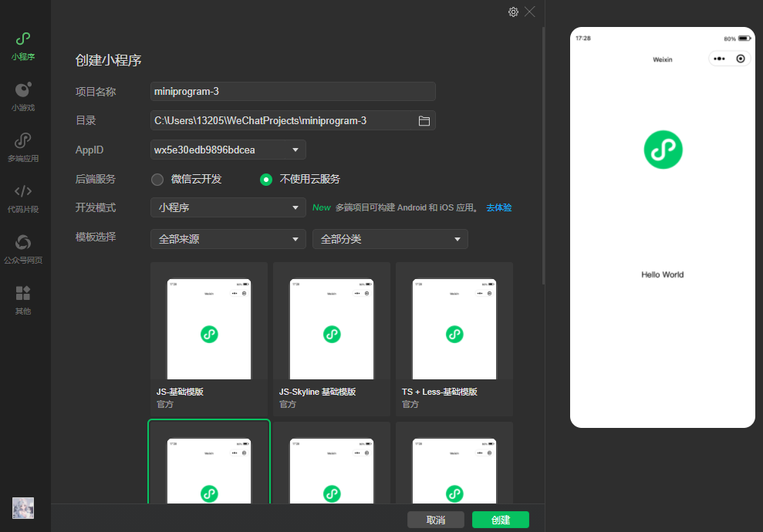This screenshot has height=532, width=763.
Task: Click the Hello World text in preview
Action: pyautogui.click(x=662, y=274)
